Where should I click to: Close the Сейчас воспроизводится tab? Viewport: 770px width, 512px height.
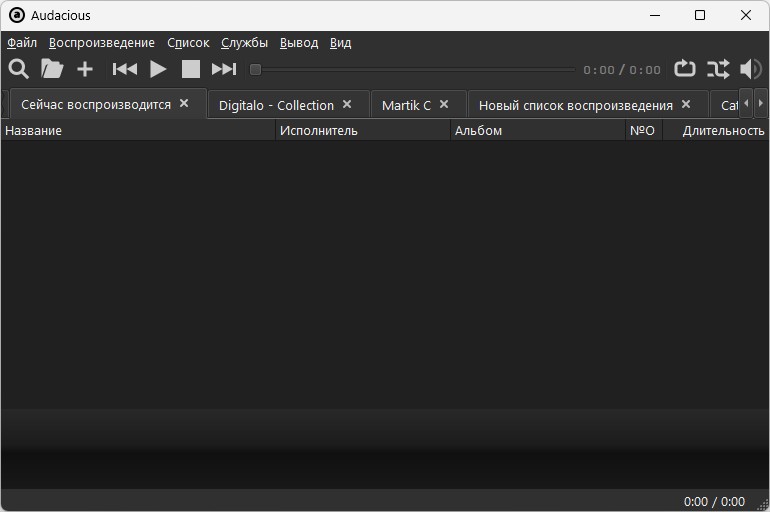[184, 104]
